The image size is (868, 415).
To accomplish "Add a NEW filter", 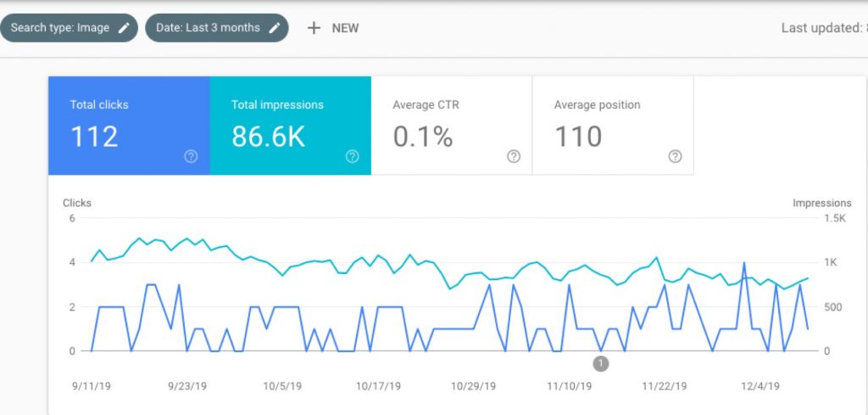I will pyautogui.click(x=346, y=28).
